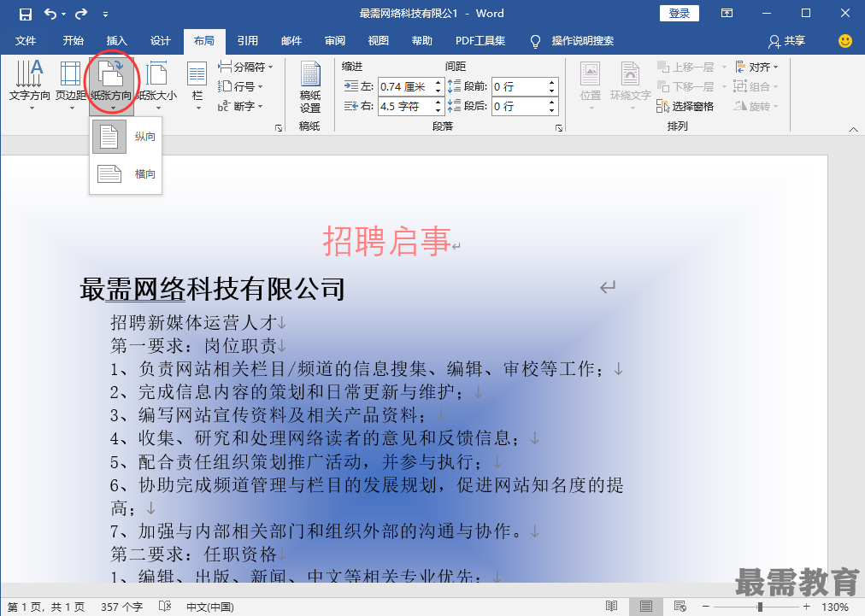Image resolution: width=865 pixels, height=616 pixels.
Task: Open the 页边距 margins tool
Action: tap(71, 85)
